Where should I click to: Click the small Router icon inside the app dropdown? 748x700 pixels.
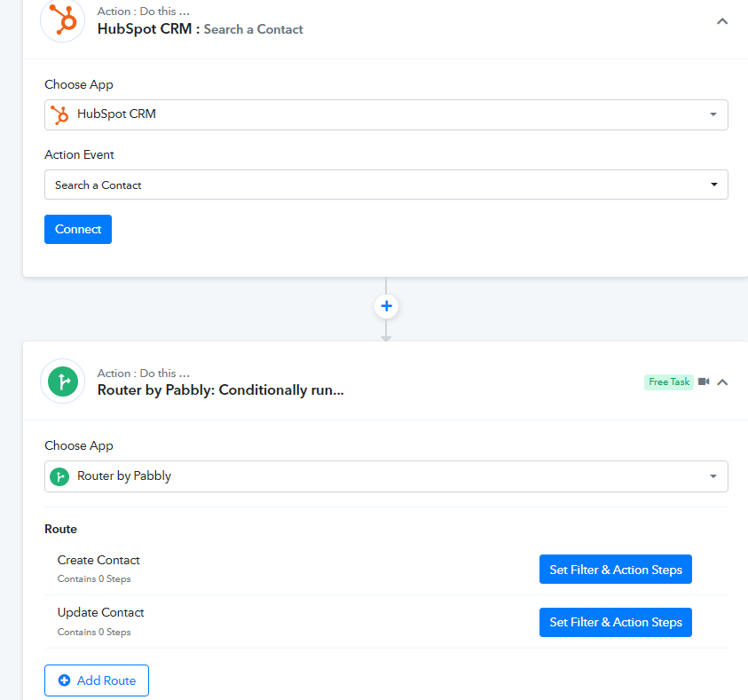click(x=59, y=476)
